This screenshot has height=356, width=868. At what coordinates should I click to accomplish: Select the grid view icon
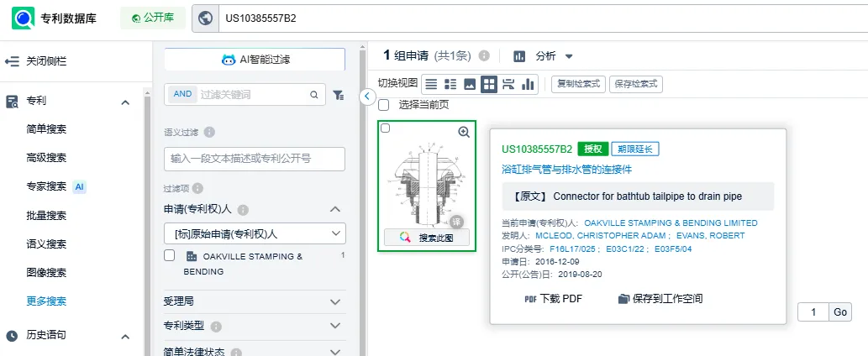489,85
